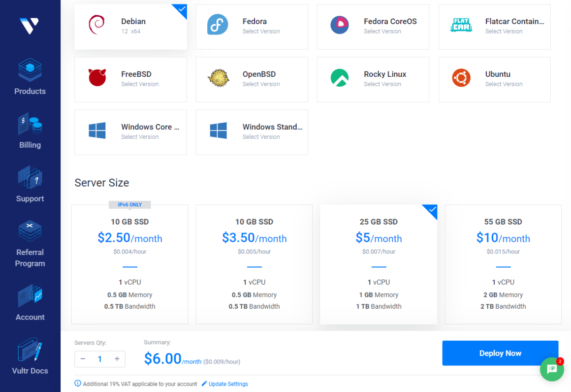Open the live chat bubble icon
Image resolution: width=571 pixels, height=392 pixels.
click(552, 369)
